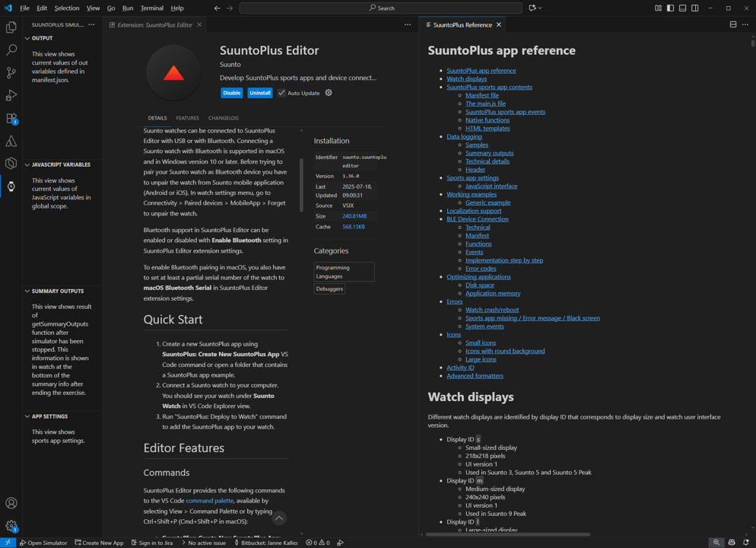
Task: Toggle the Auto Update checkbox
Action: coord(281,93)
